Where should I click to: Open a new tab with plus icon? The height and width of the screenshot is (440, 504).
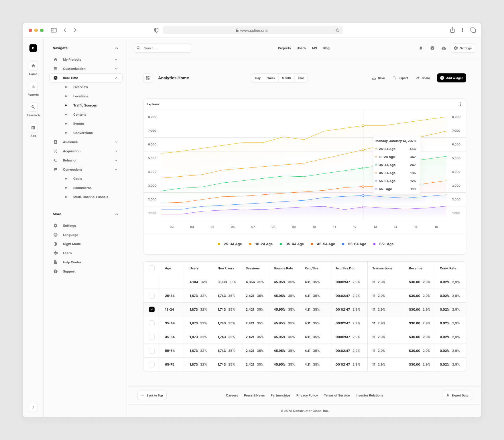pyautogui.click(x=462, y=30)
